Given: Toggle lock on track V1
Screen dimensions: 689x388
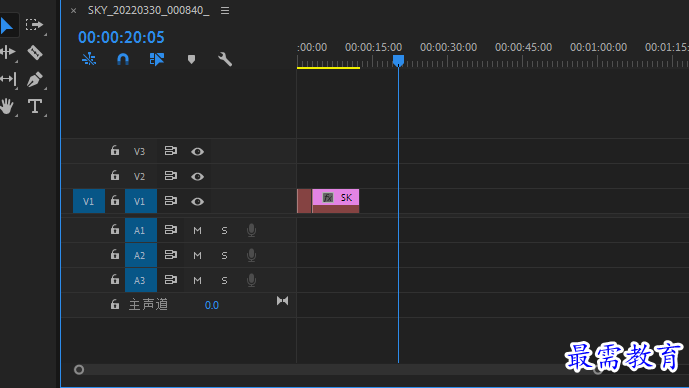Looking at the screenshot, I should coord(115,201).
